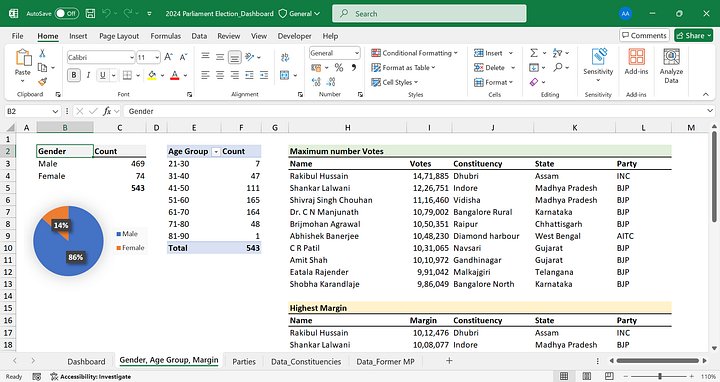The image size is (720, 382).
Task: Open the Insert ribbon tab
Action: tap(78, 36)
